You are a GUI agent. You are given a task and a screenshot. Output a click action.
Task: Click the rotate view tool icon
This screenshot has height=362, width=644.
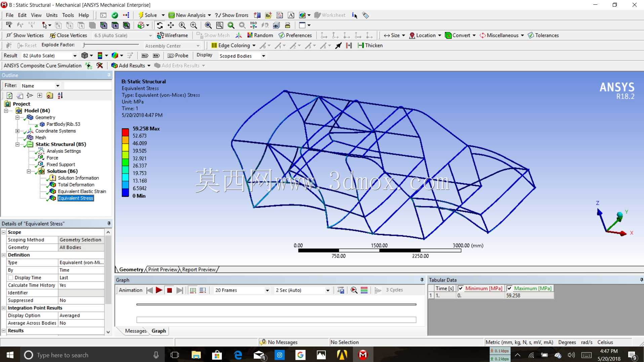point(160,25)
